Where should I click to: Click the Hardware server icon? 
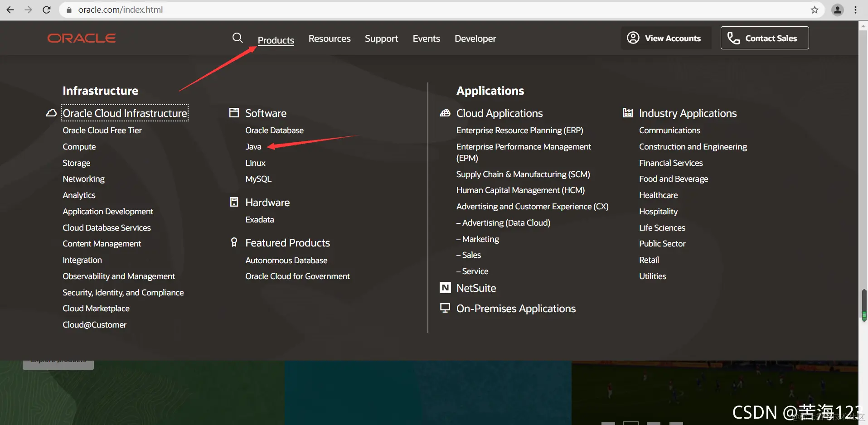pos(234,202)
